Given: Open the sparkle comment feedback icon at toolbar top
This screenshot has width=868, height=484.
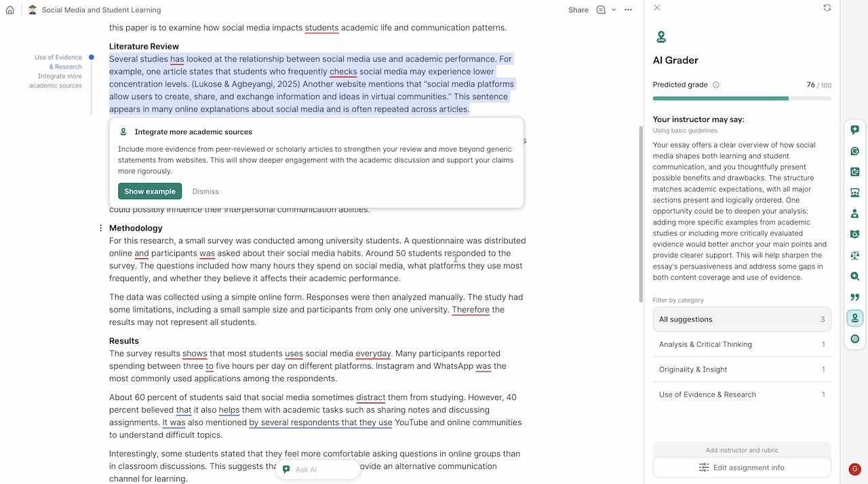Looking at the screenshot, I should click(854, 129).
